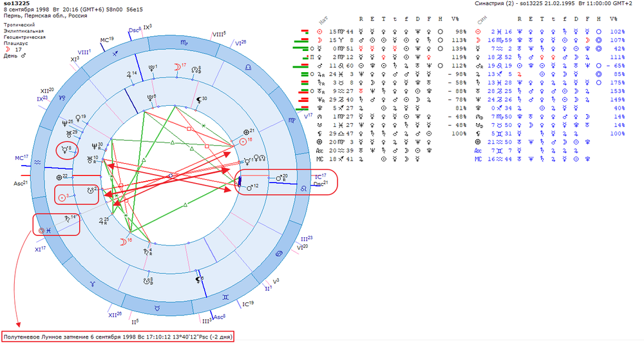Click the Virgo sign glyph on the zodiac ring
The height and width of the screenshot is (343, 644).
[x=292, y=120]
